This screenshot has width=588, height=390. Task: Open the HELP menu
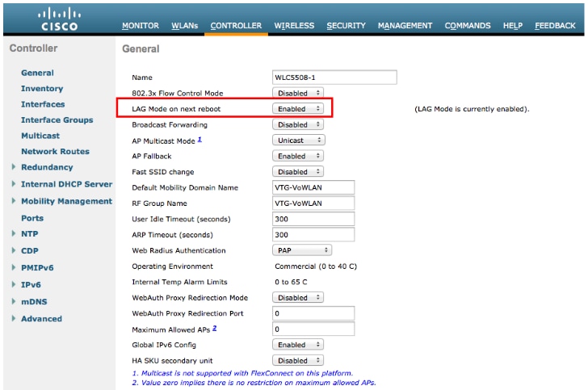(x=513, y=26)
